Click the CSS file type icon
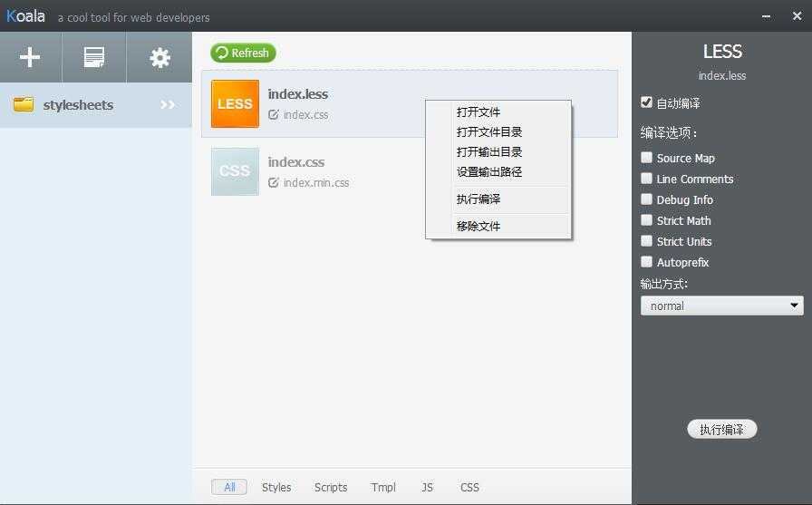 [235, 171]
